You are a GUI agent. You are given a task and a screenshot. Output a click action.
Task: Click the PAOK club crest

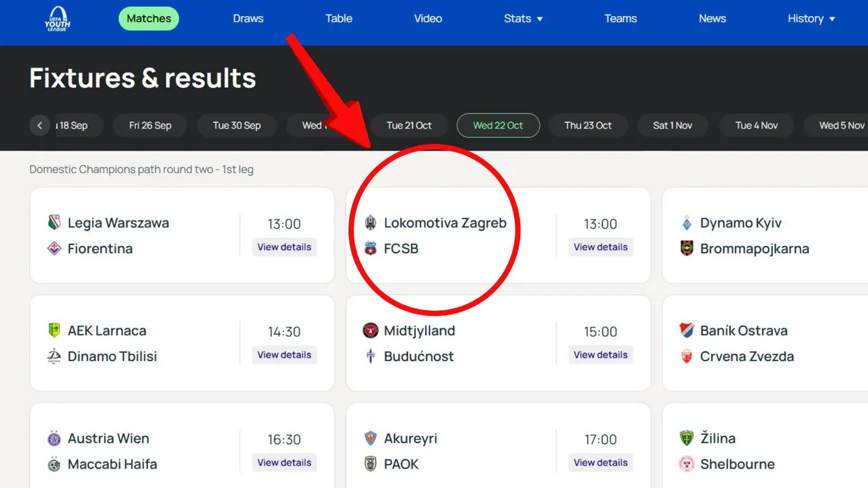click(x=371, y=464)
